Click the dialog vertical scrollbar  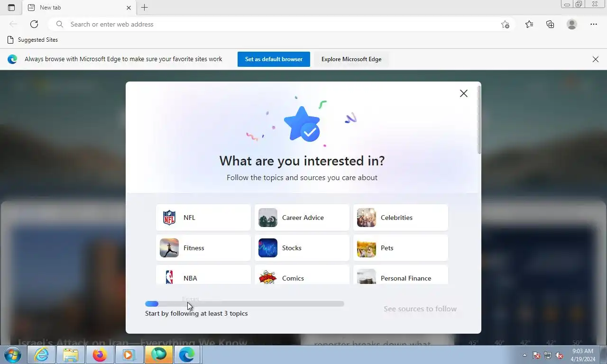point(479,120)
